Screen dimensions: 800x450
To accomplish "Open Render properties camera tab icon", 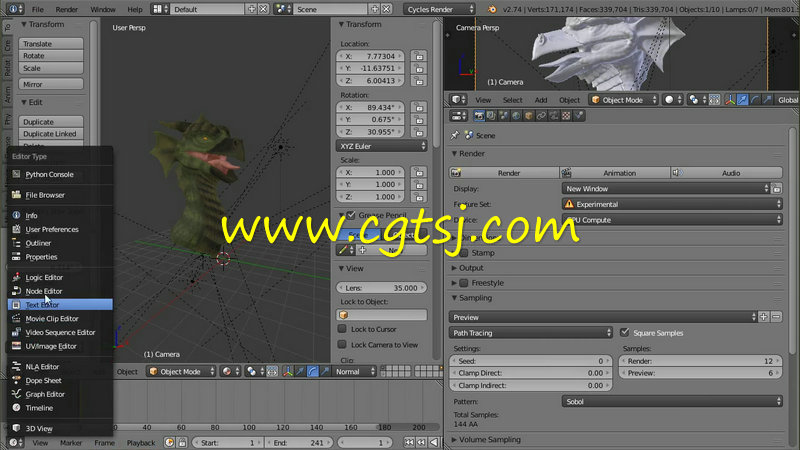I will pyautogui.click(x=479, y=116).
